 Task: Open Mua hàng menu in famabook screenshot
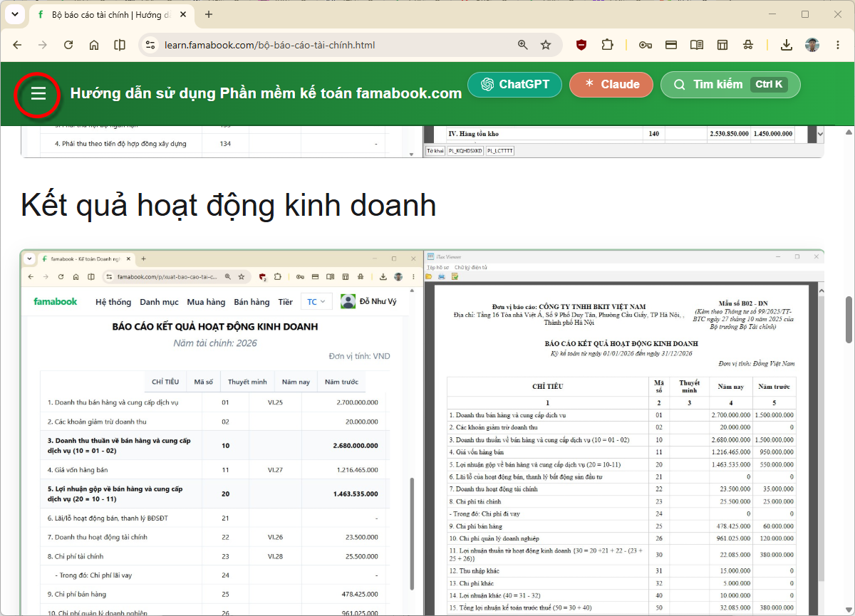pyautogui.click(x=206, y=302)
